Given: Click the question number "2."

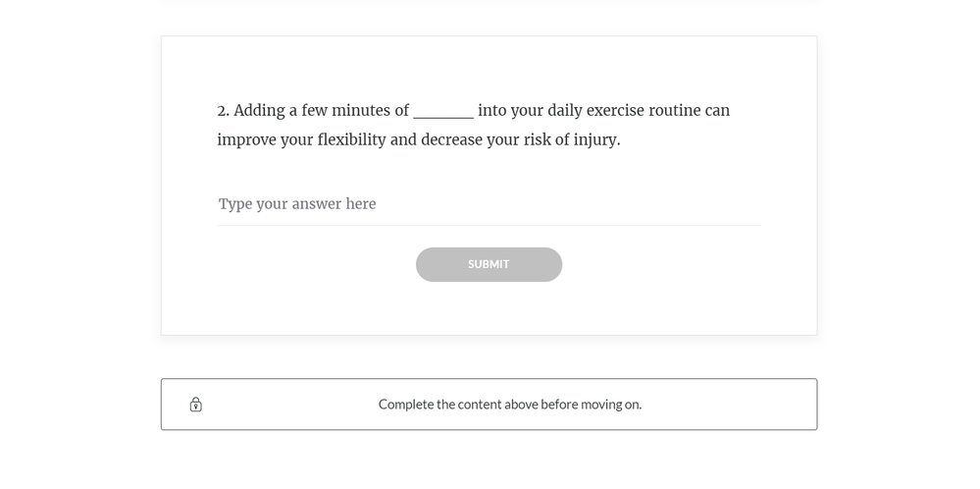Looking at the screenshot, I should click(x=224, y=111).
